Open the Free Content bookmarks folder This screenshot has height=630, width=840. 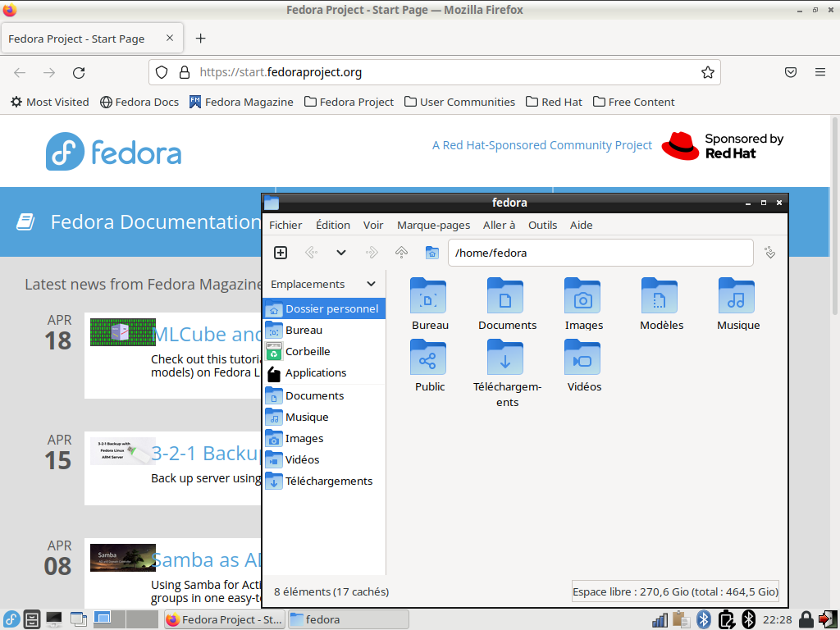coord(634,102)
